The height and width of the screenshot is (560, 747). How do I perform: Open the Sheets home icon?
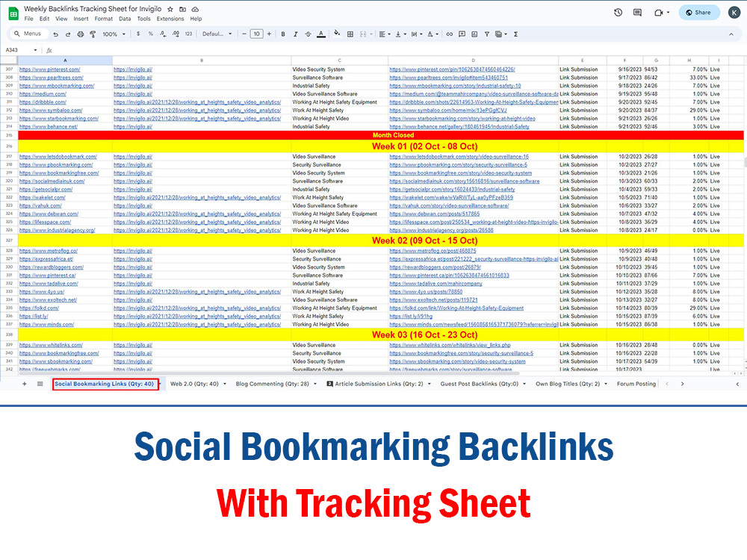click(x=13, y=13)
